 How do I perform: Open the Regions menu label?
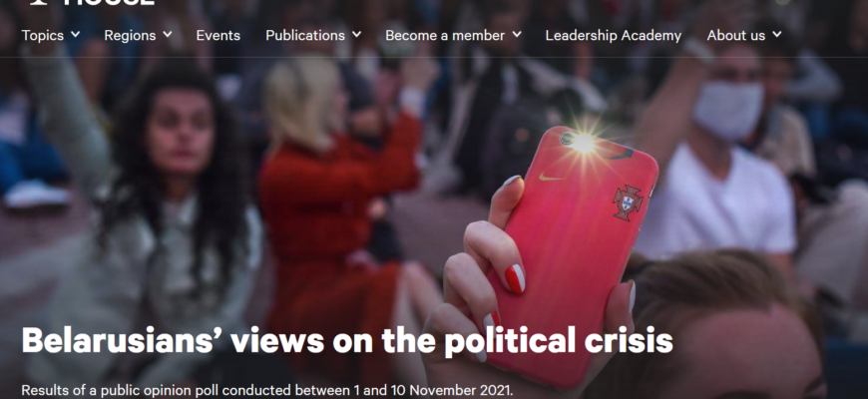(130, 36)
